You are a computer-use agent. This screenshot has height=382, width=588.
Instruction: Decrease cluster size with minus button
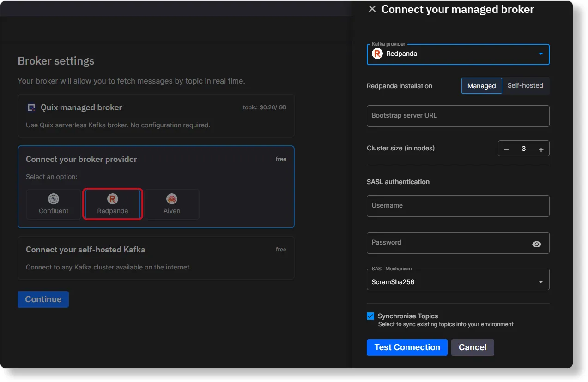(x=506, y=149)
